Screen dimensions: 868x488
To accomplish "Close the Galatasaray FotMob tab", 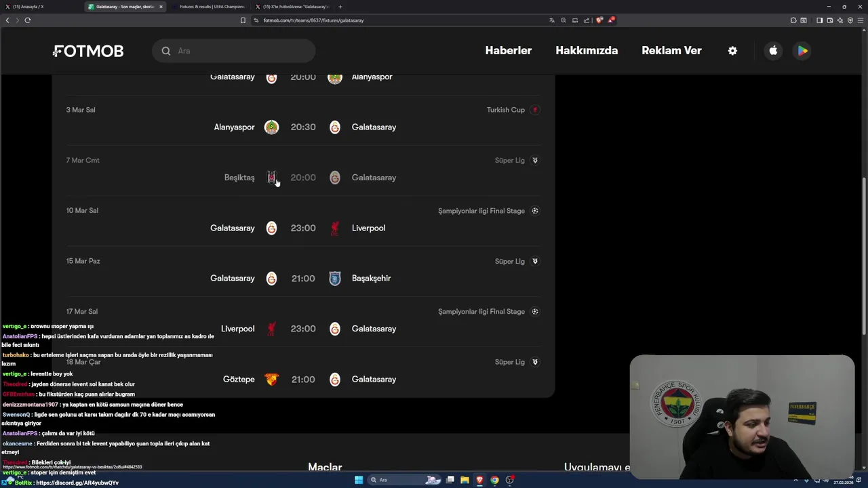I will [x=161, y=7].
